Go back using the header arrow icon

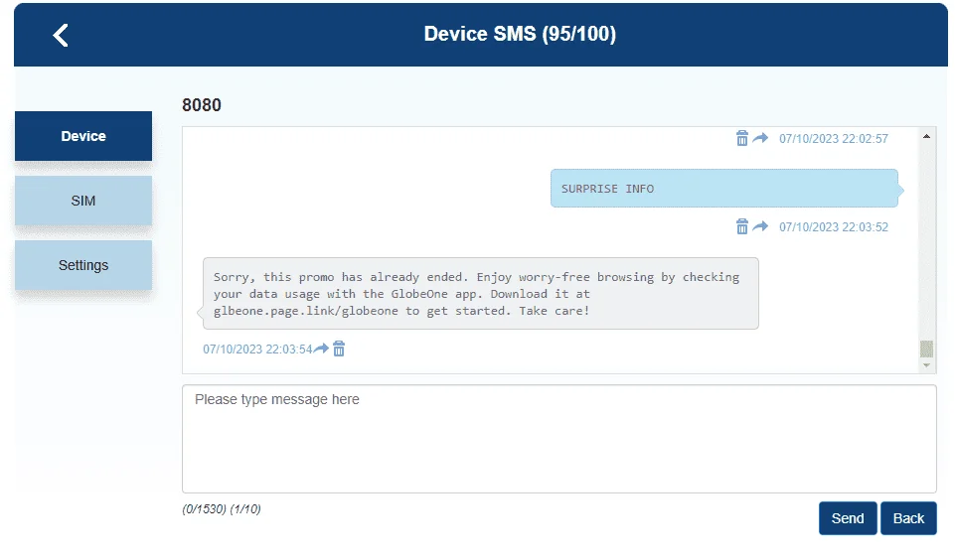(61, 36)
